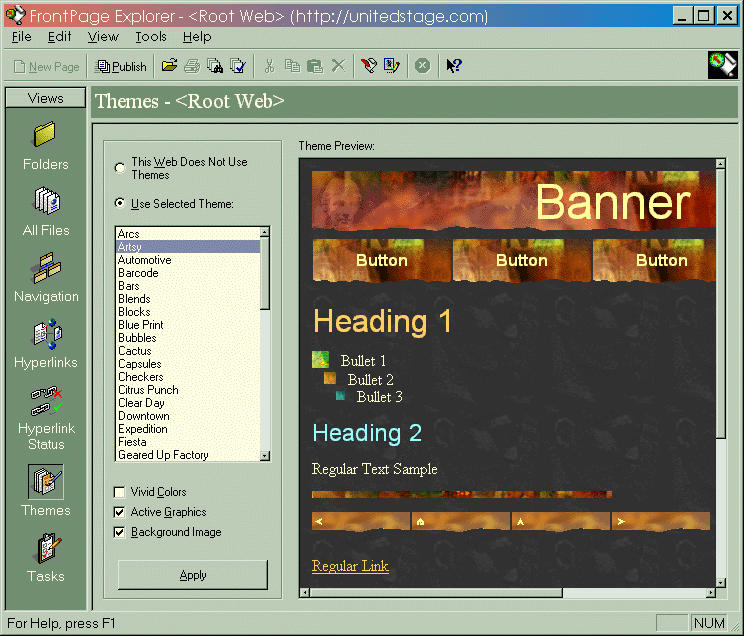744x636 pixels.
Task: Launch the Image Editor icon
Action: pos(392,66)
